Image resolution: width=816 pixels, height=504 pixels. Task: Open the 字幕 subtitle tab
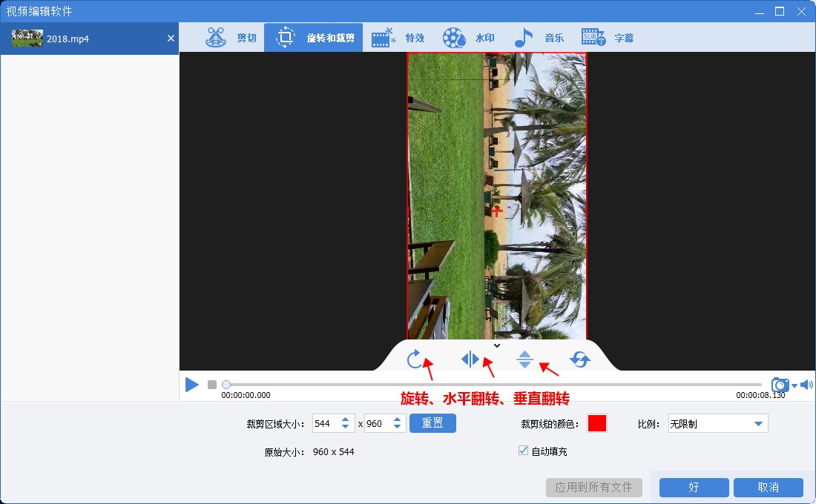(x=608, y=38)
